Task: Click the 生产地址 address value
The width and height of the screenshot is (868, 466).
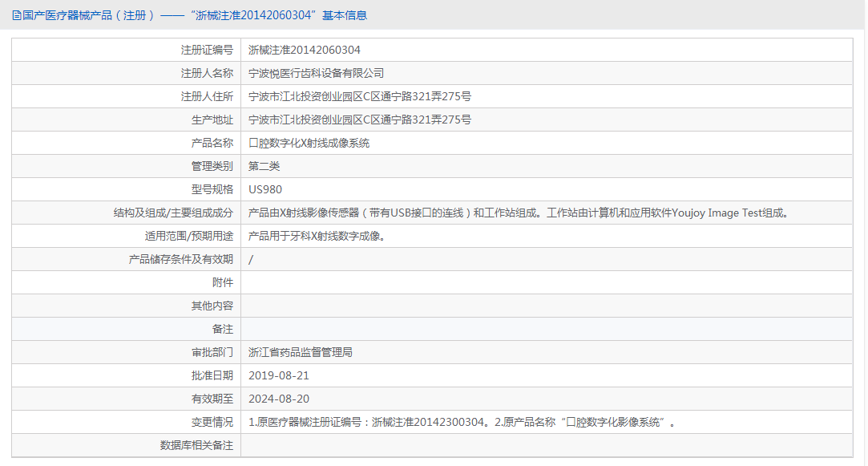Action: tap(360, 120)
